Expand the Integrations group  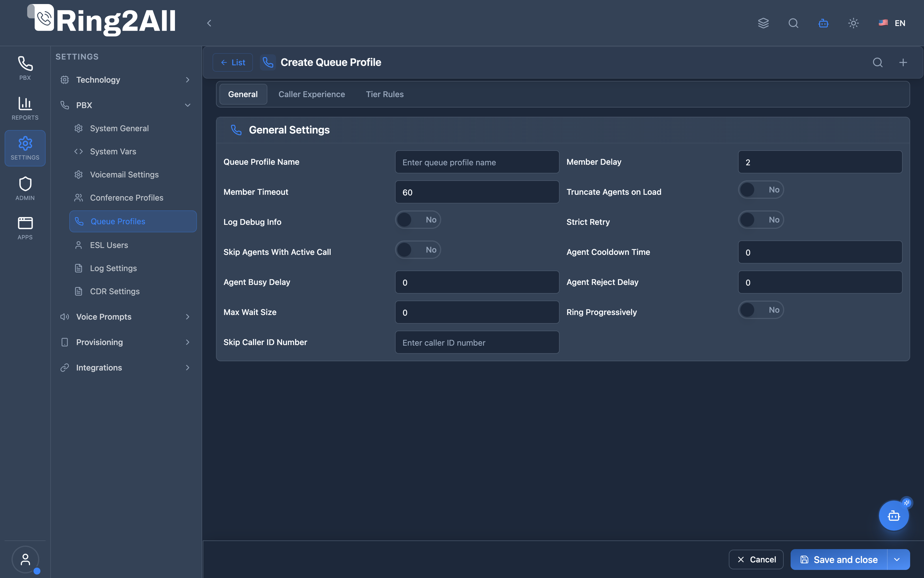click(126, 368)
